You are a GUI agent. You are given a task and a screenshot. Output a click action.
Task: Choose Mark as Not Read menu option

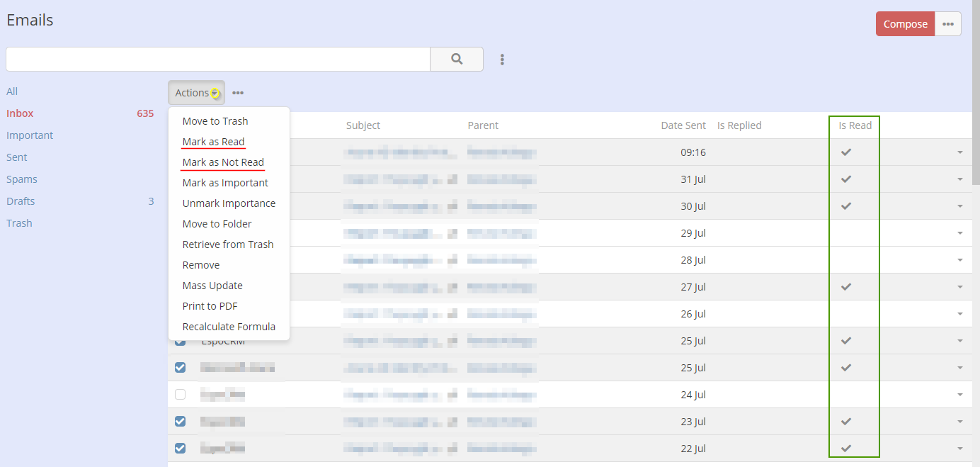pos(223,162)
